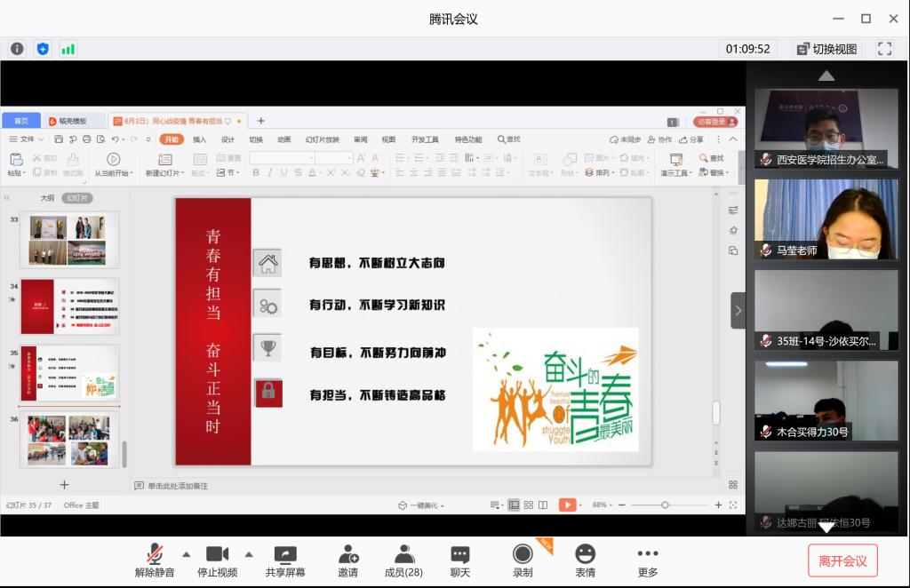Image resolution: width=910 pixels, height=588 pixels.
Task: Stop the video camera
Action: coord(217,554)
